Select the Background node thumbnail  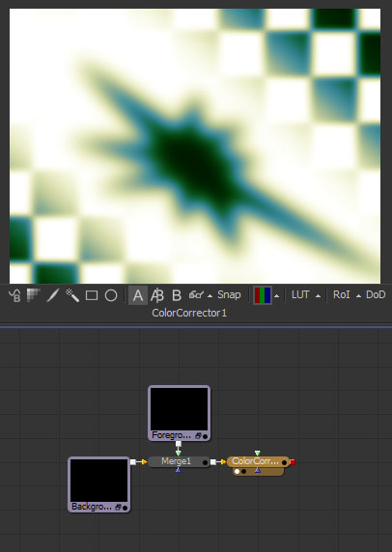[99, 481]
